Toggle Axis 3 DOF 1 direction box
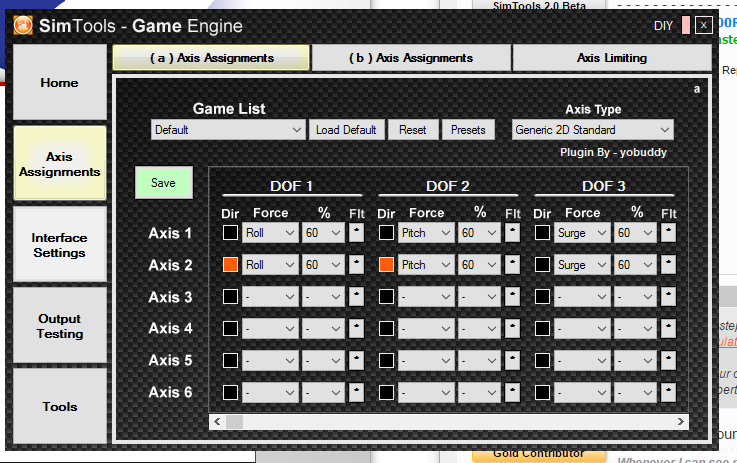737x463 pixels. (x=230, y=297)
